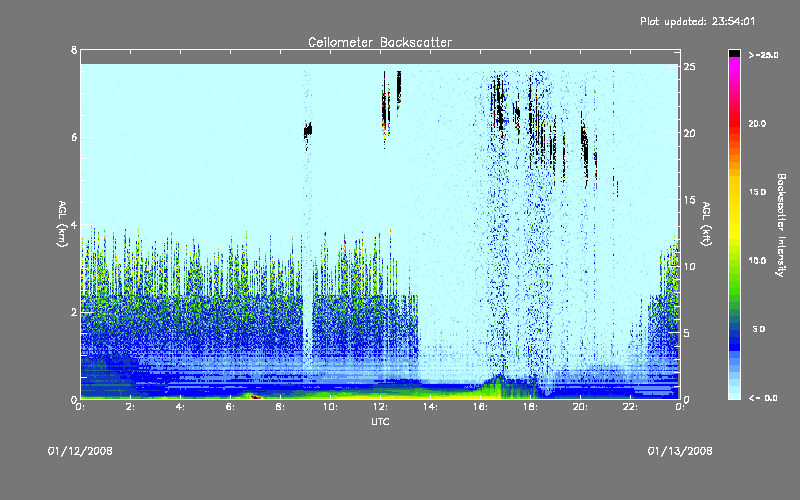800x500 pixels.
Task: Click the "18:" UTC hour tick
Action: (x=530, y=407)
